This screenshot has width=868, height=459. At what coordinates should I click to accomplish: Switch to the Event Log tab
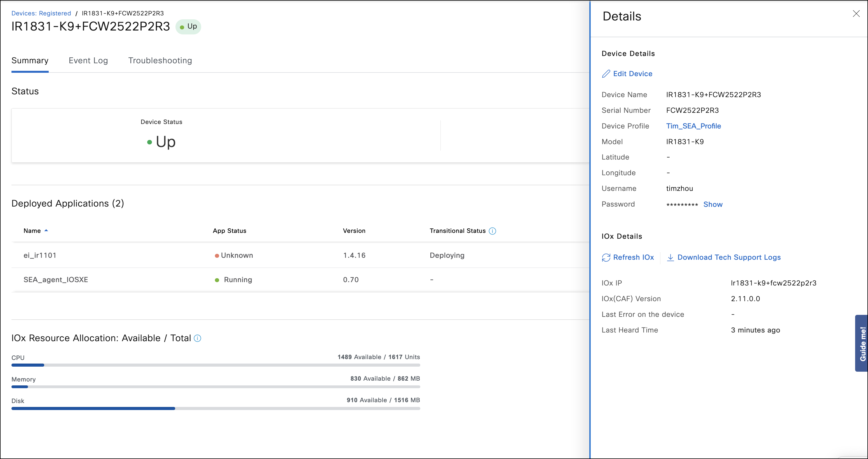click(88, 61)
